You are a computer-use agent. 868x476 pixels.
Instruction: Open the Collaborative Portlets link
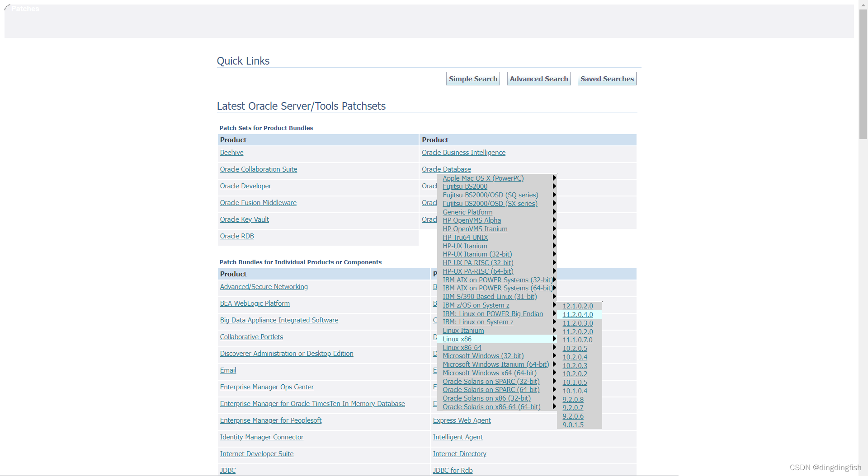click(x=251, y=337)
